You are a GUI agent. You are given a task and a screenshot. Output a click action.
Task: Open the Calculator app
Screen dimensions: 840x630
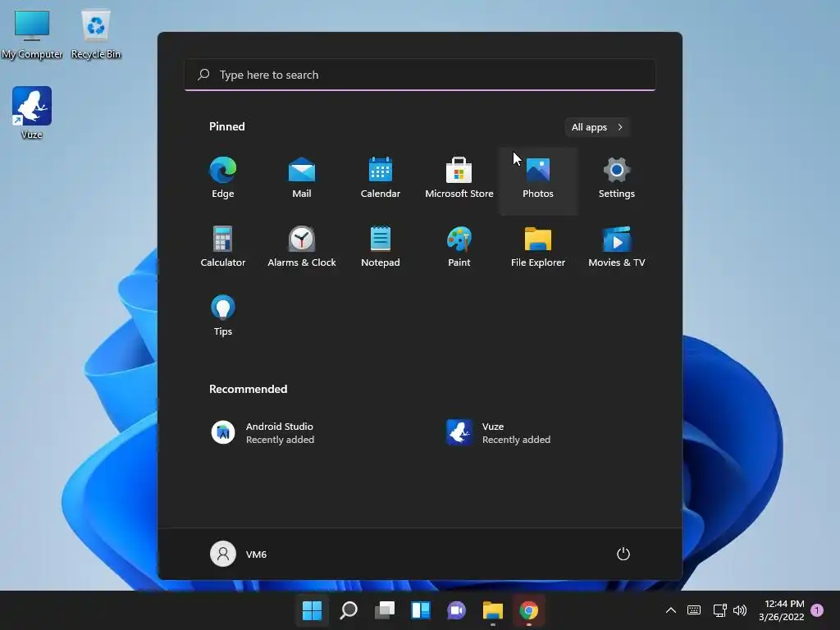(x=223, y=248)
